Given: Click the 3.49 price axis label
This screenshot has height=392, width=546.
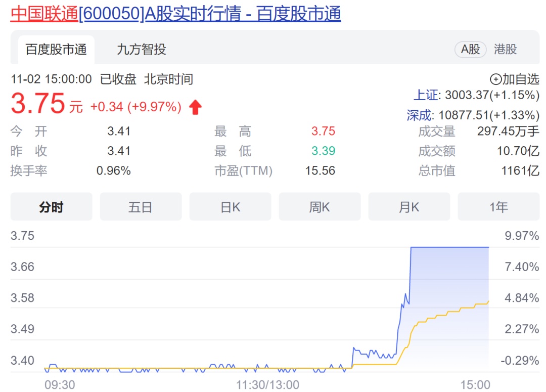Looking at the screenshot, I should coord(22,329).
